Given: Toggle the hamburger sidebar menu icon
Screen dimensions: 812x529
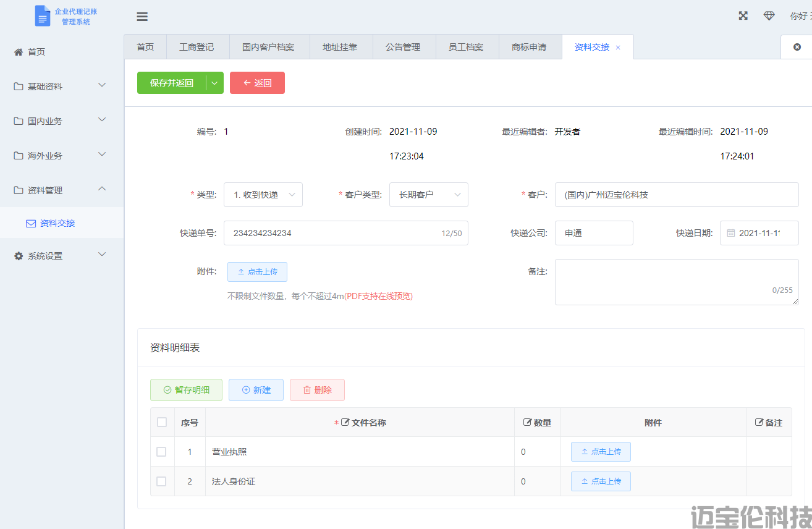Looking at the screenshot, I should click(x=142, y=17).
